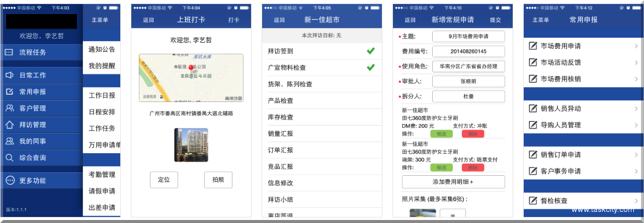Image resolution: width=644 pixels, height=223 pixels.
Task: Open the 工作日报 menu item
Action: click(x=102, y=95)
